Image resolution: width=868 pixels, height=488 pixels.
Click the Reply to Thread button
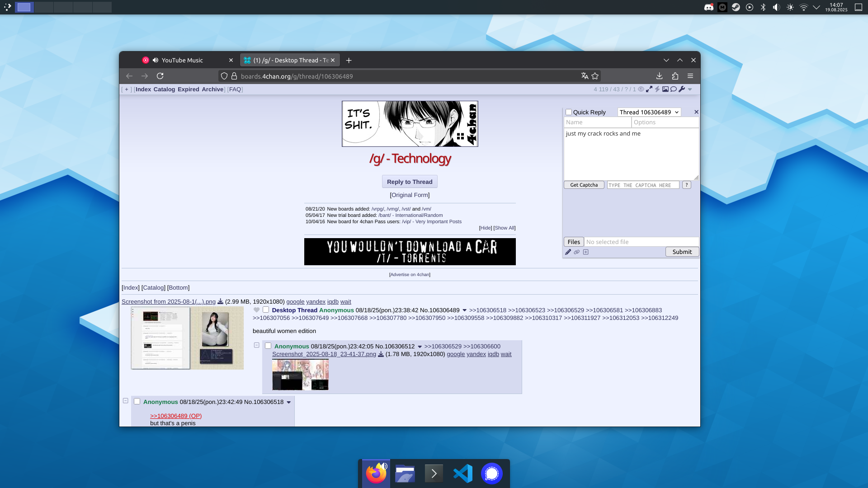click(410, 182)
